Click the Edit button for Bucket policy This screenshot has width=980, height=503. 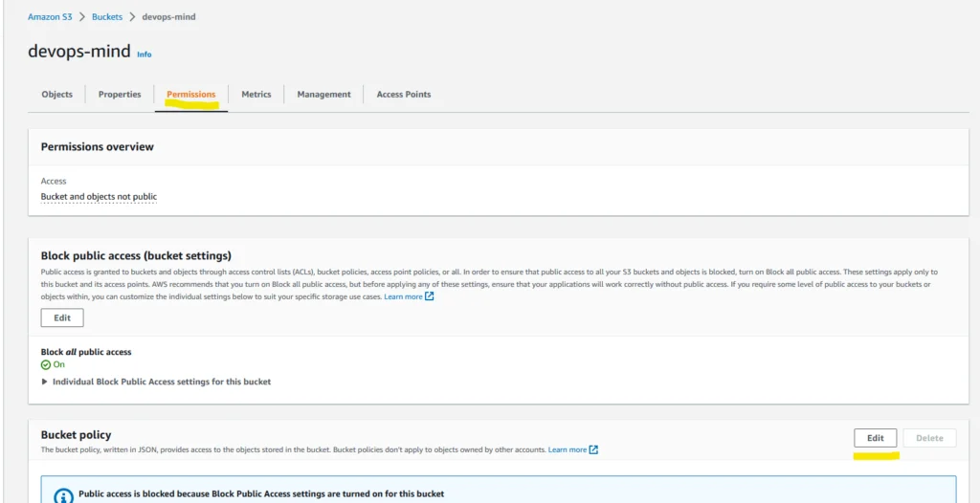click(875, 438)
